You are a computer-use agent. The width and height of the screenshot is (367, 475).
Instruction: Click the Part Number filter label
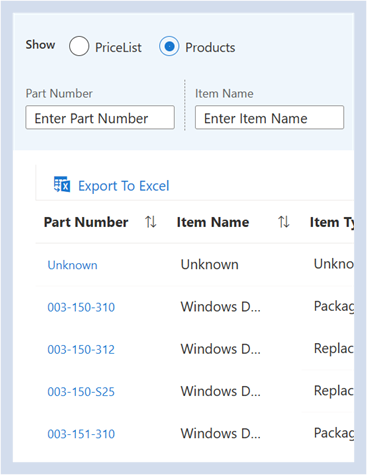click(x=59, y=93)
